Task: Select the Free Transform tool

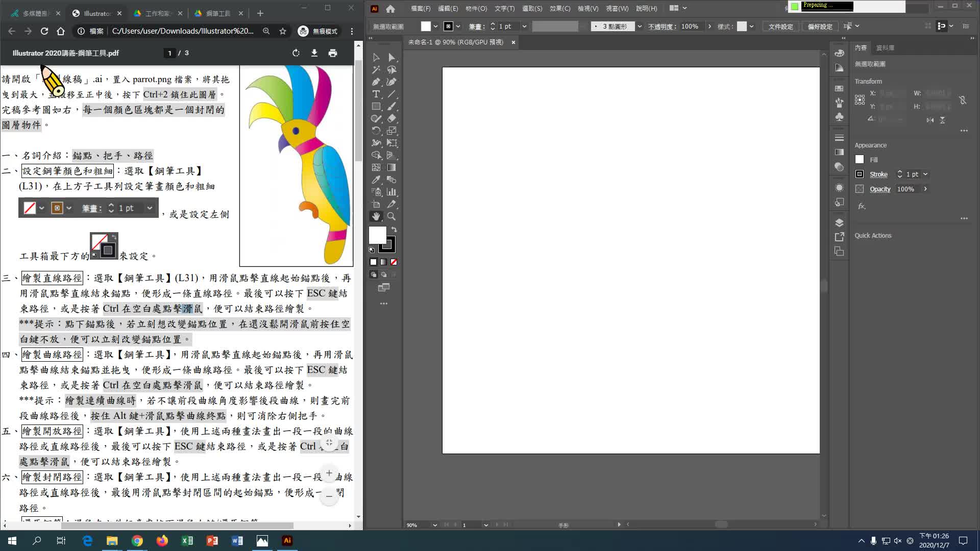Action: coord(391,143)
